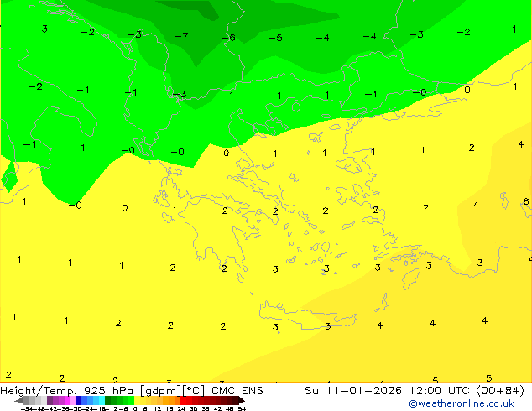Open the weatheronline.co.uk copyright link
532x411 pixels.
point(462,403)
